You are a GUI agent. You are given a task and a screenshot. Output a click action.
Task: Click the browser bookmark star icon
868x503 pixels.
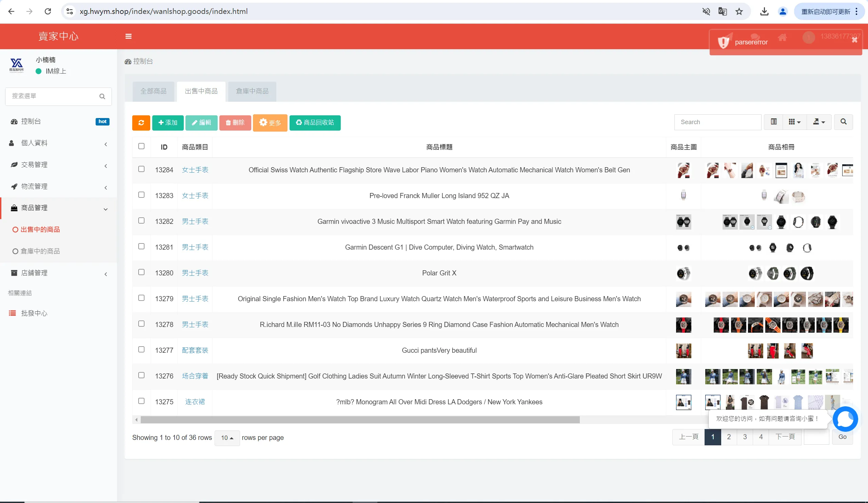739,12
